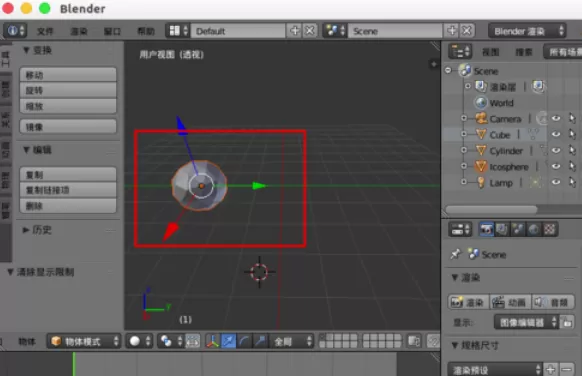Switch to Scene properties tab
The width and height of the screenshot is (582, 376).
(x=518, y=229)
